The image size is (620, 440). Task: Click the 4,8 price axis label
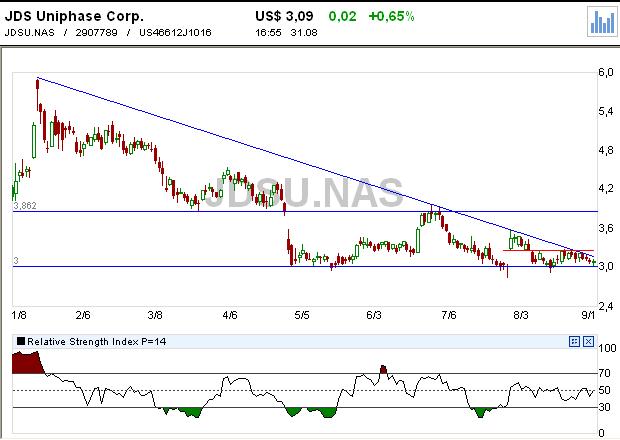coord(606,150)
